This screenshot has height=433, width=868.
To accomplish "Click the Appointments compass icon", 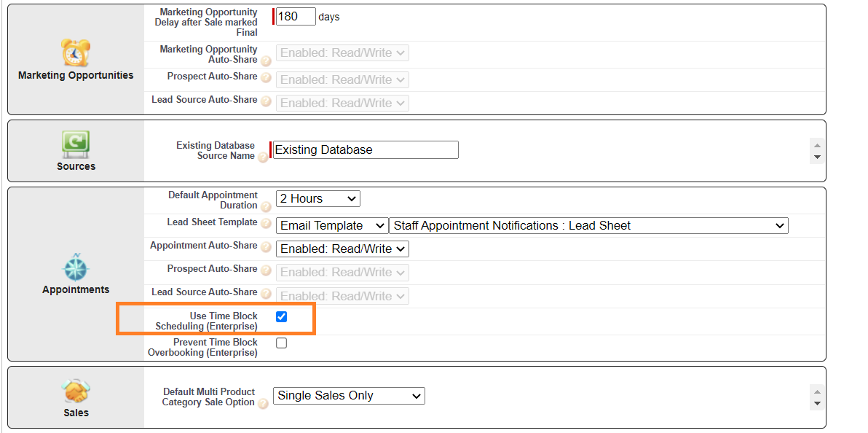I will [x=76, y=267].
